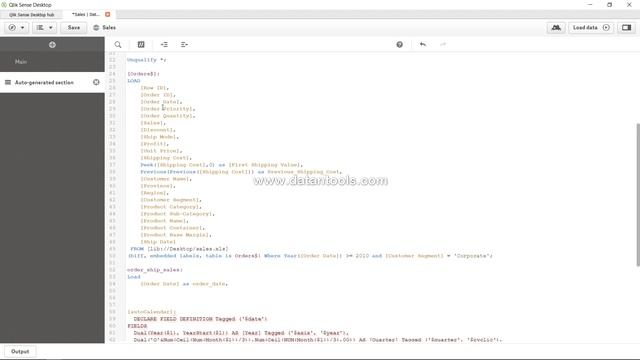
Task: Click the Sales app name
Action: [109, 27]
